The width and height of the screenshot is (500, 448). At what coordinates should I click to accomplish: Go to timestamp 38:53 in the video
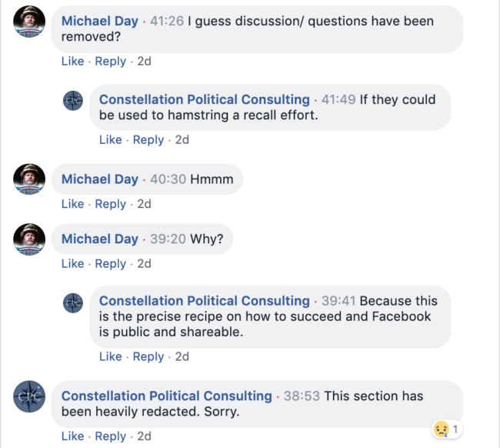(x=302, y=396)
